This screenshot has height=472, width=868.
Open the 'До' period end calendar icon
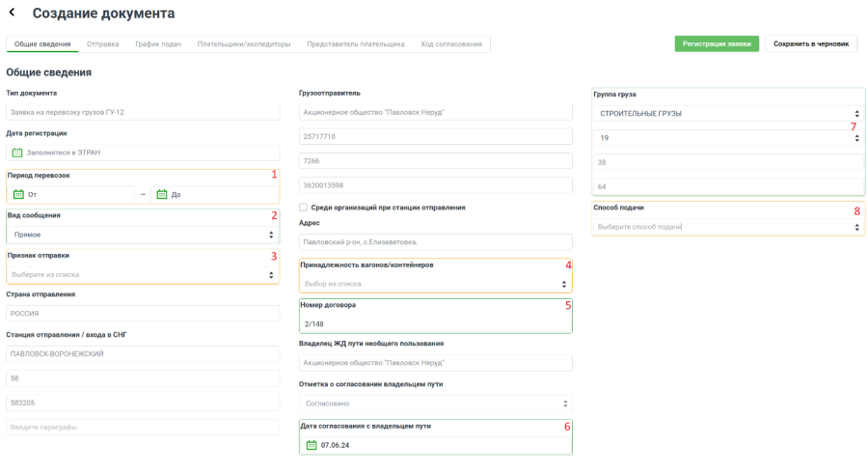162,194
